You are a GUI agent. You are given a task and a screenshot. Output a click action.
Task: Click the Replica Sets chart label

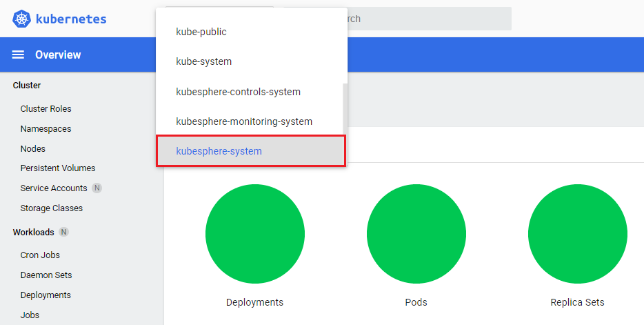coord(578,302)
